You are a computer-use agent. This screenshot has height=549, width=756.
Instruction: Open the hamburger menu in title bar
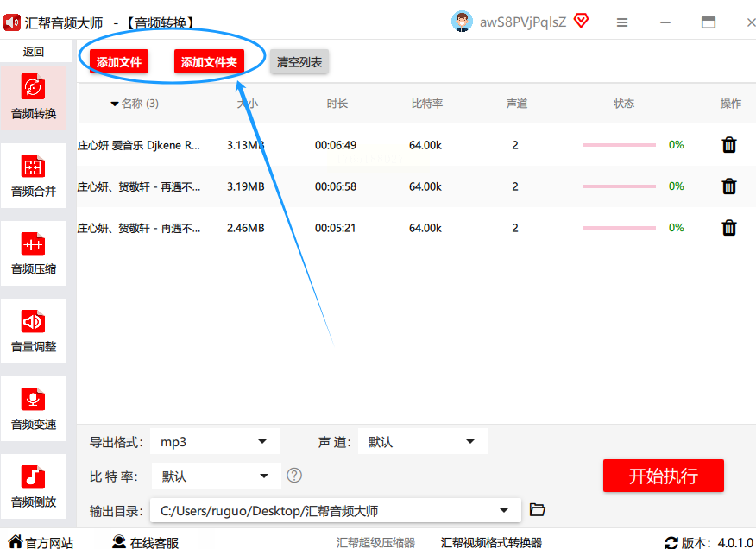[622, 22]
